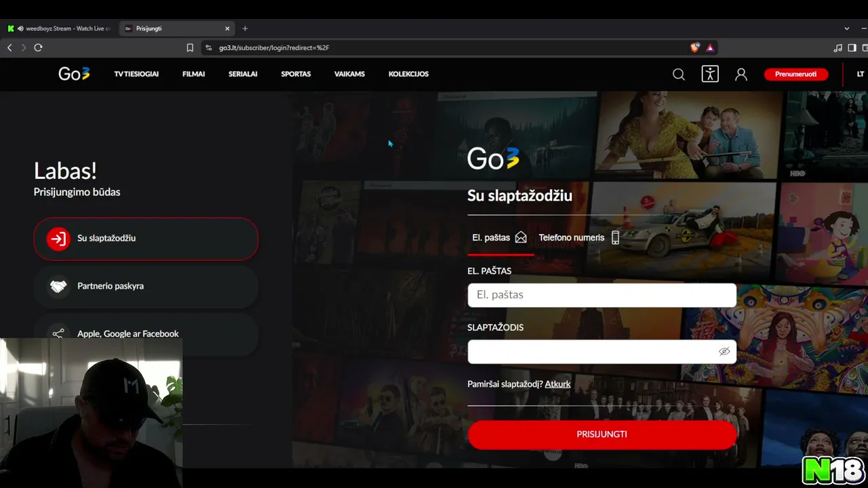This screenshot has height=488, width=868.
Task: Toggle the browser sidebar panel icon
Action: pos(852,47)
